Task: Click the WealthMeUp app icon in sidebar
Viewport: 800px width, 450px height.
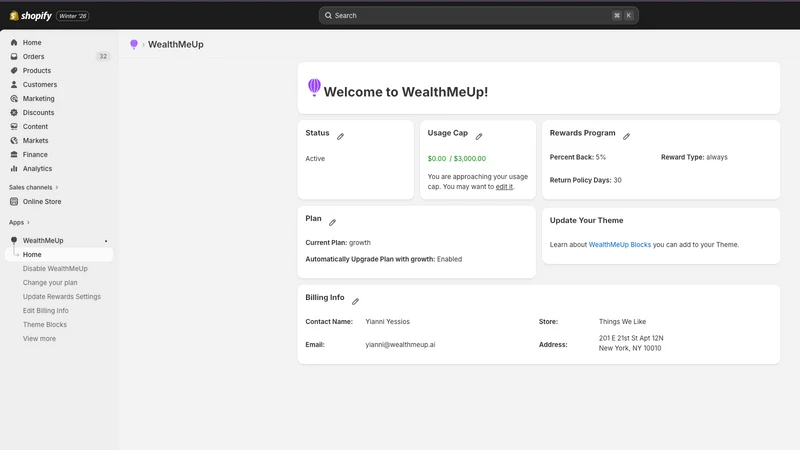Action: point(14,240)
